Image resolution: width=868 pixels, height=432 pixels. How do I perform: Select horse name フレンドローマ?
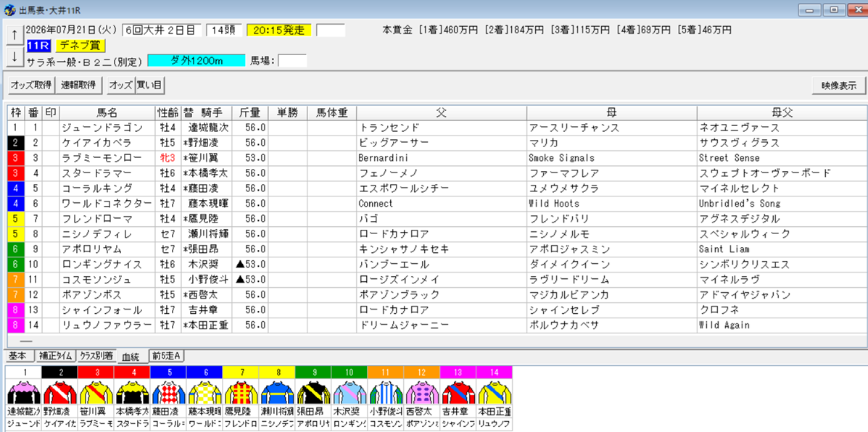(x=98, y=218)
